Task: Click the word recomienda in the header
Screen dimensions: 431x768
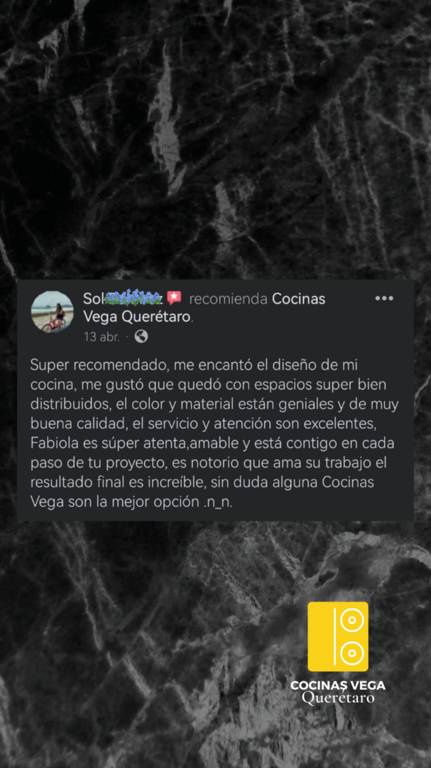Action: [x=228, y=299]
